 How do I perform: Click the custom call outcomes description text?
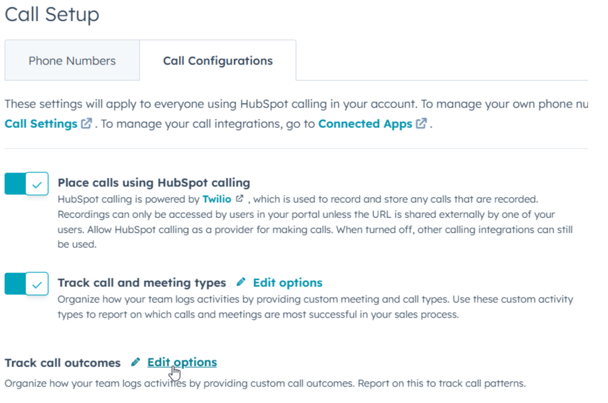coord(265,384)
